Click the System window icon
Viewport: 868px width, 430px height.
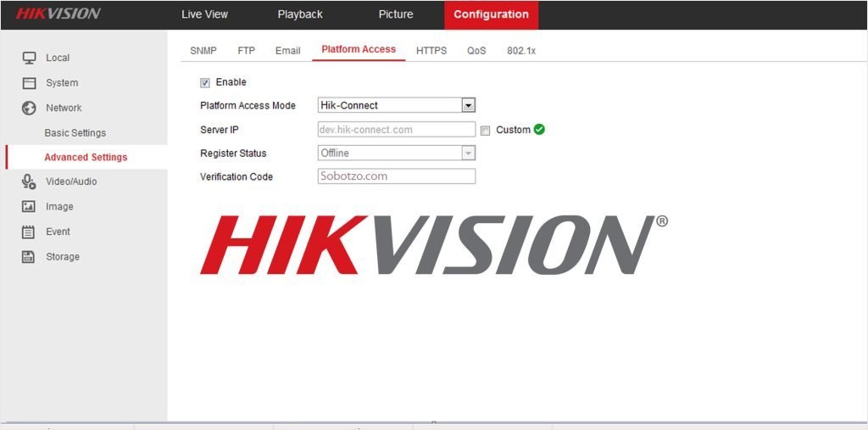tap(29, 83)
